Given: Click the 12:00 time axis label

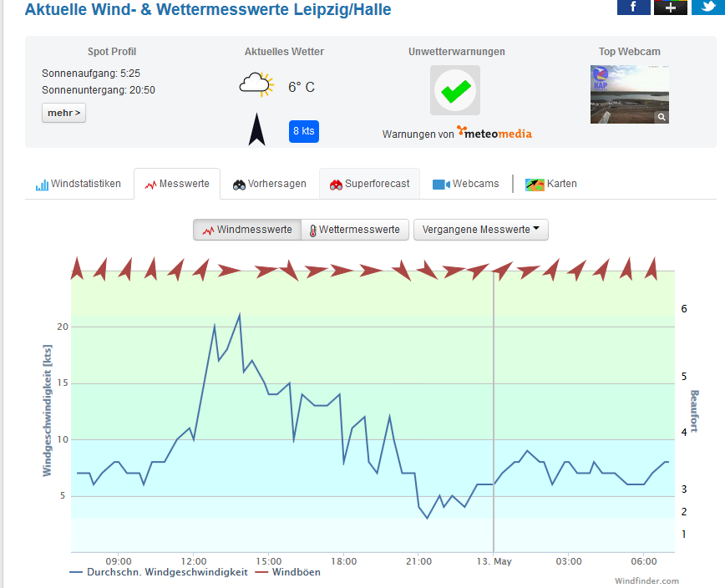Looking at the screenshot, I should point(194,561).
